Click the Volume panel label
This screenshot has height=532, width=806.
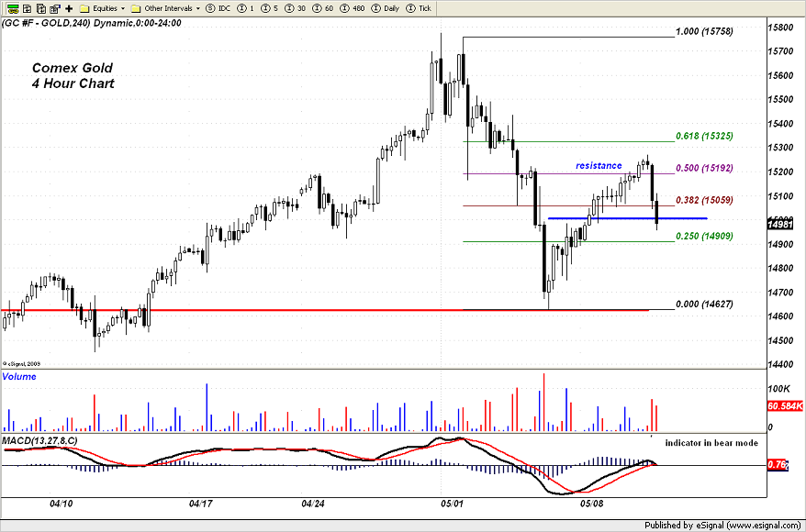pos(19,376)
